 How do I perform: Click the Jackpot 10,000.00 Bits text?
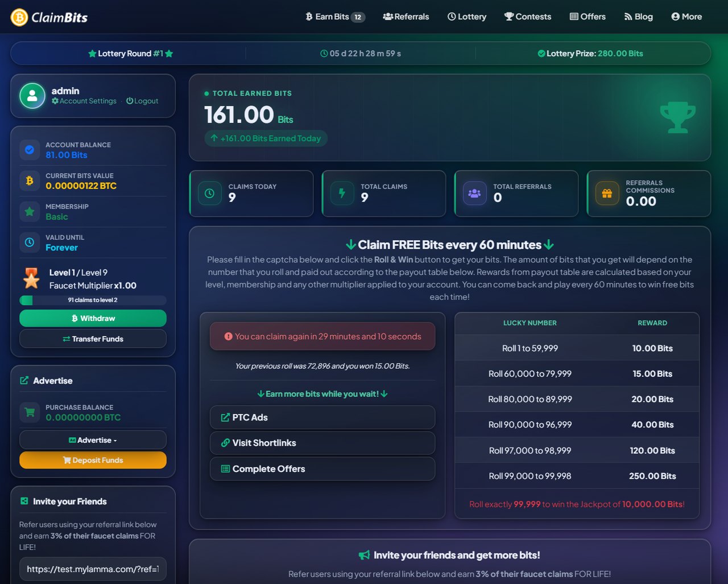click(652, 504)
